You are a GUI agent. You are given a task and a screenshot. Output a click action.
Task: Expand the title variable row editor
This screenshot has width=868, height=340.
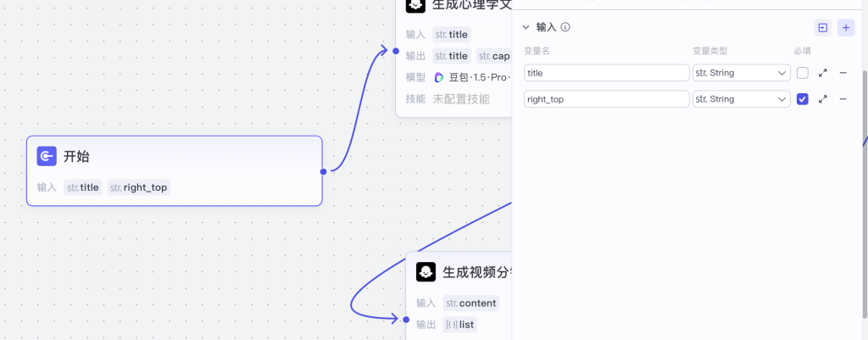pyautogui.click(x=823, y=73)
